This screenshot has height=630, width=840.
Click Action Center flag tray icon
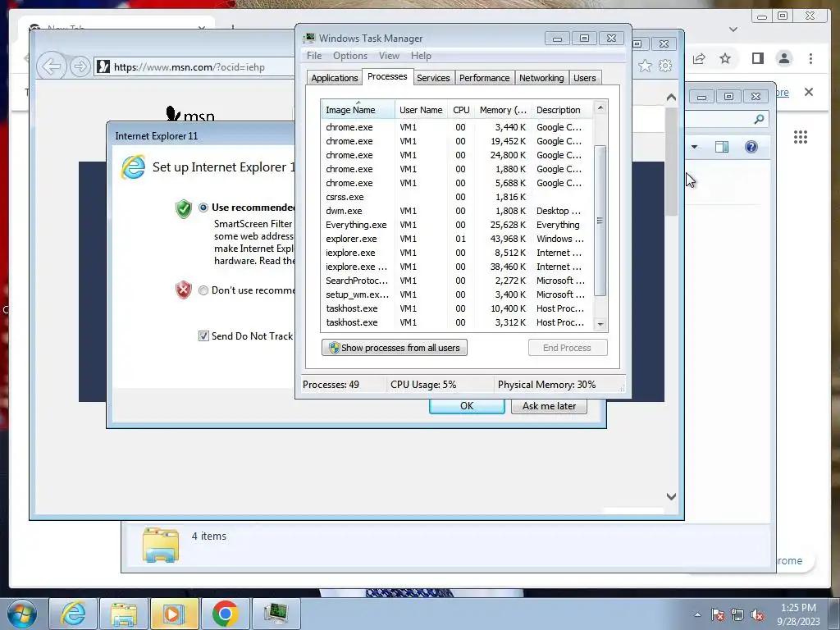coord(718,614)
